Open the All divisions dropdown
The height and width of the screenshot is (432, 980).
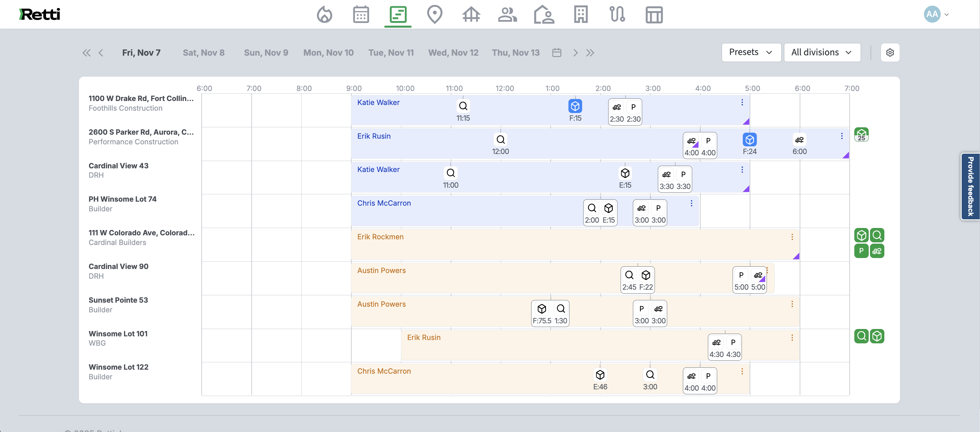[x=822, y=52]
